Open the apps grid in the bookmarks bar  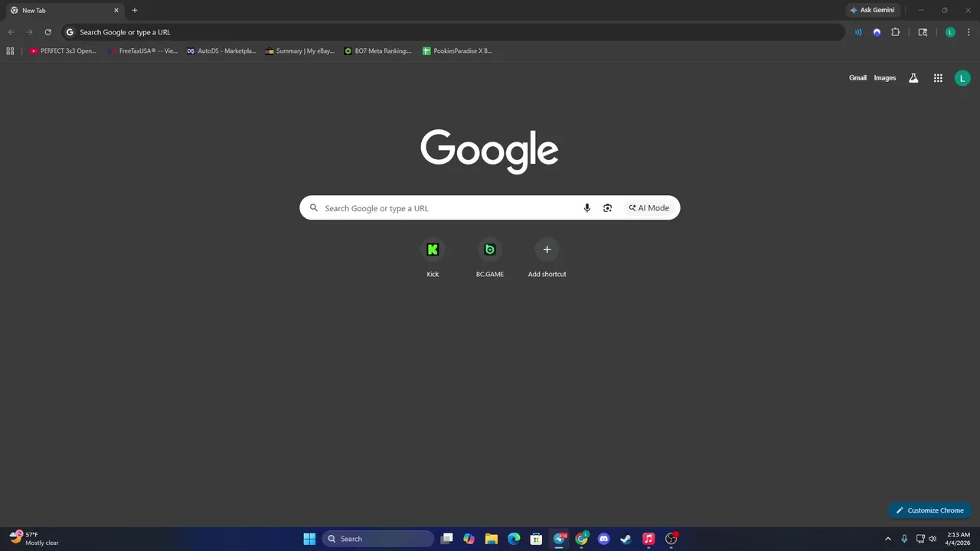10,51
